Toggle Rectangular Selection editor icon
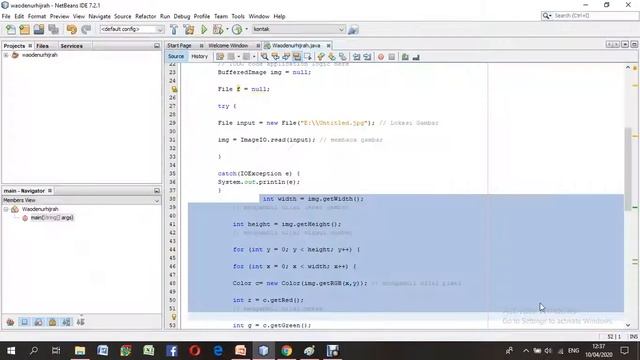Viewport: 640px width, 360px height. point(307,57)
